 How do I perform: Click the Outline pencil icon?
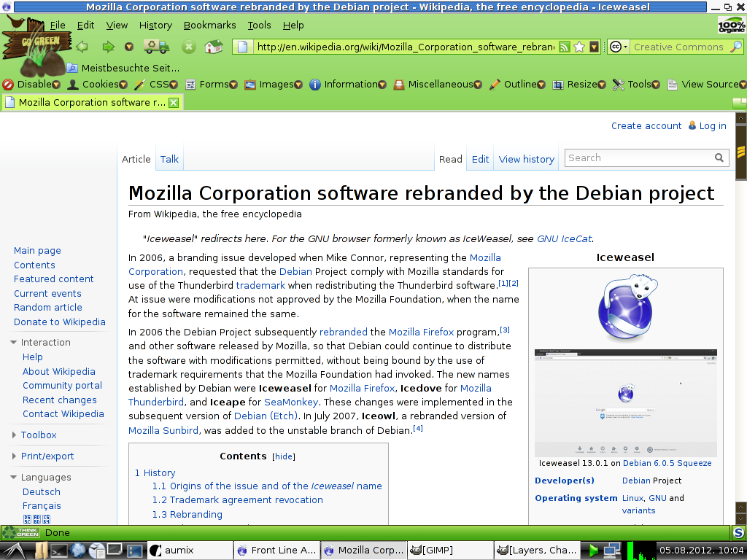[495, 85]
